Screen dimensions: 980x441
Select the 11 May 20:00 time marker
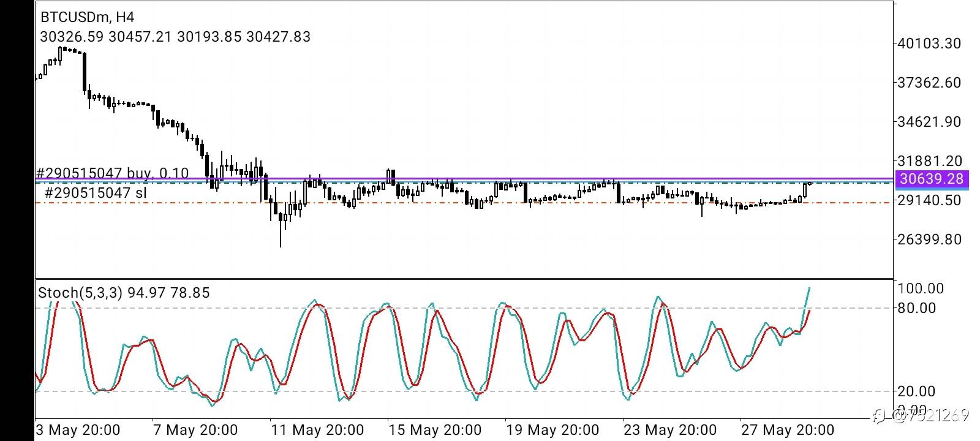pyautogui.click(x=317, y=430)
